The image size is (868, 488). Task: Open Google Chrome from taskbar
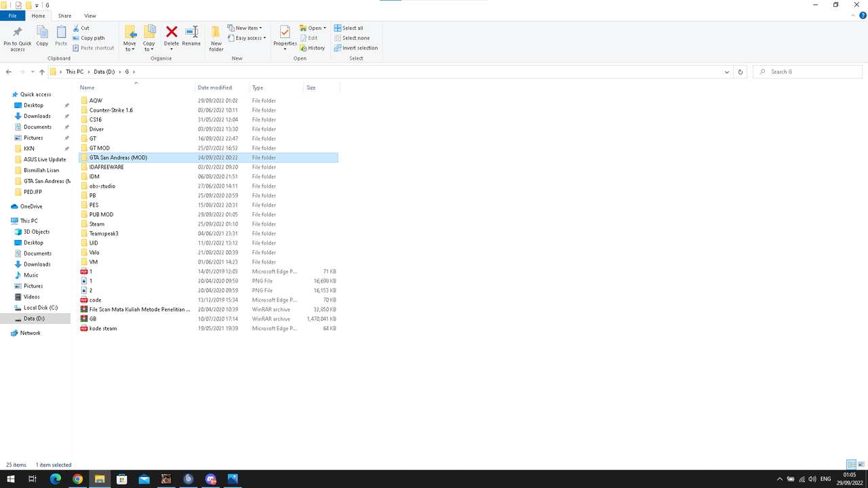pyautogui.click(x=77, y=479)
